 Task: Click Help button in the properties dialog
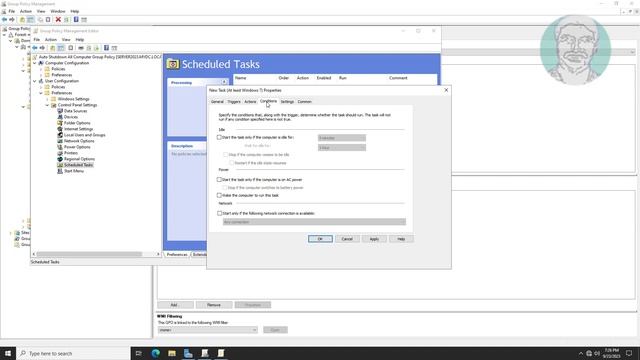(x=401, y=239)
